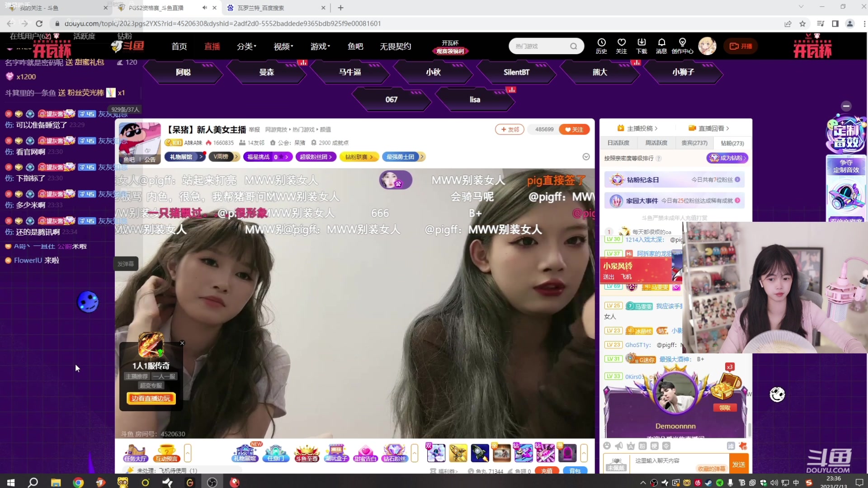Click the browser reload button
868x488 pixels.
coord(39,23)
